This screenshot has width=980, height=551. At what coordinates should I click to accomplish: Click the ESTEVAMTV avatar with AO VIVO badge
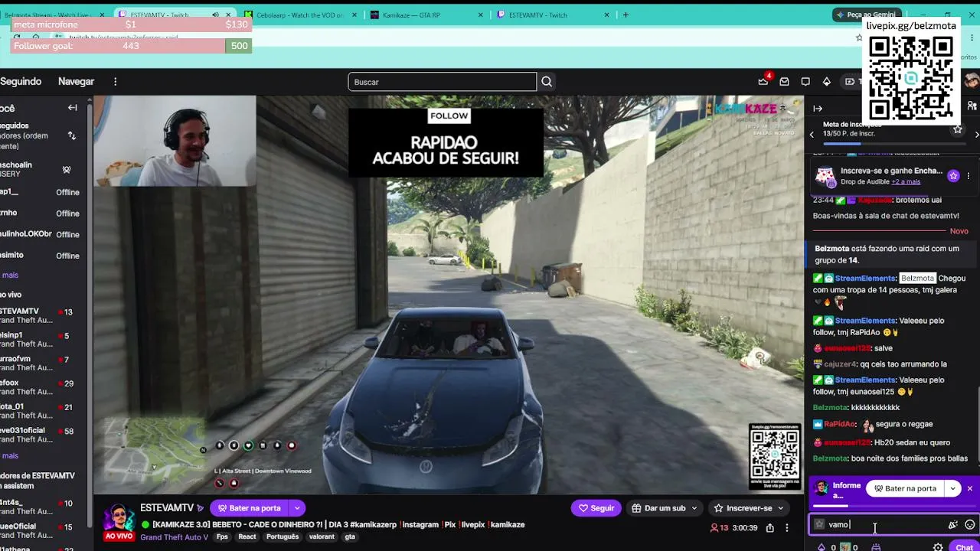pyautogui.click(x=119, y=522)
